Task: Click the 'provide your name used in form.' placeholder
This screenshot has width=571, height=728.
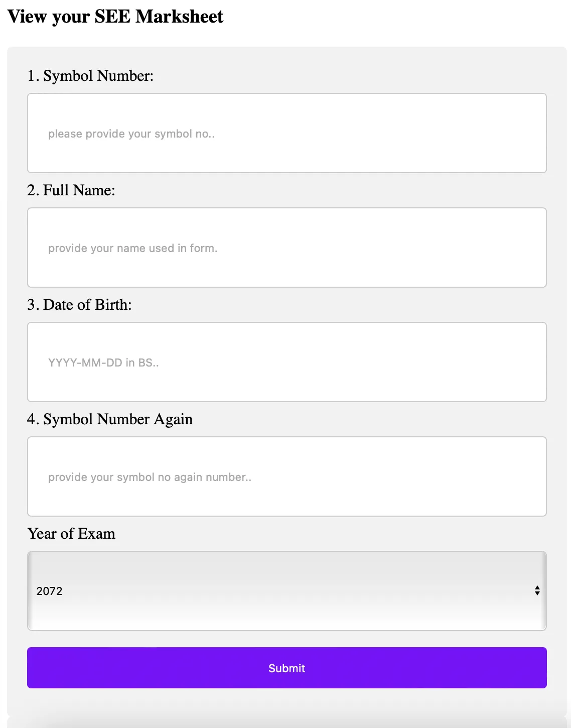Action: [x=133, y=249]
